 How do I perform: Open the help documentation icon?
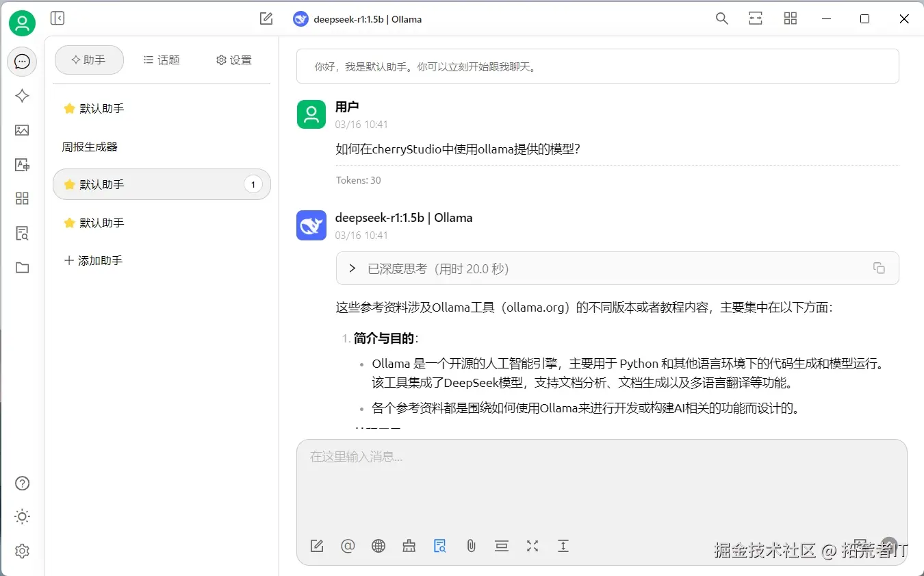point(22,484)
